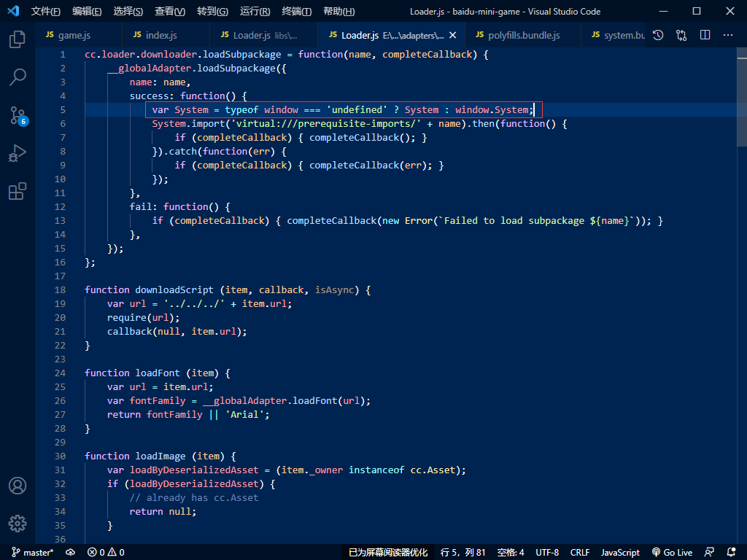Viewport: 747px width, 560px height.
Task: Open the Run and Debug view
Action: point(18,153)
